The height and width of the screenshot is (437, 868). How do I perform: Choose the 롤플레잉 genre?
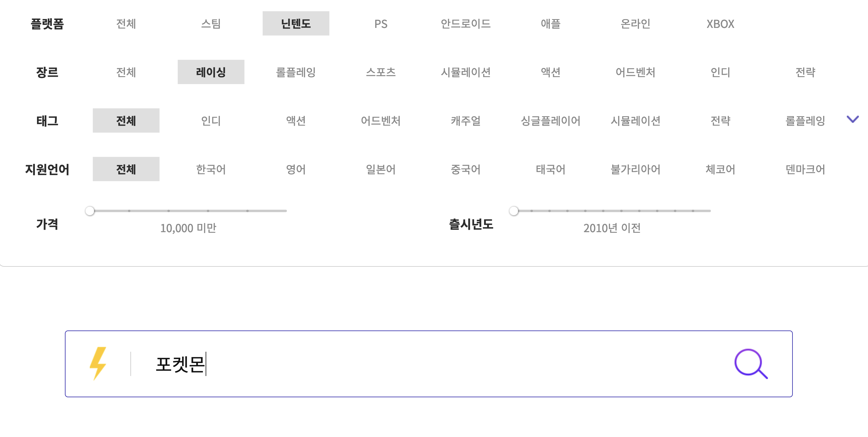296,72
